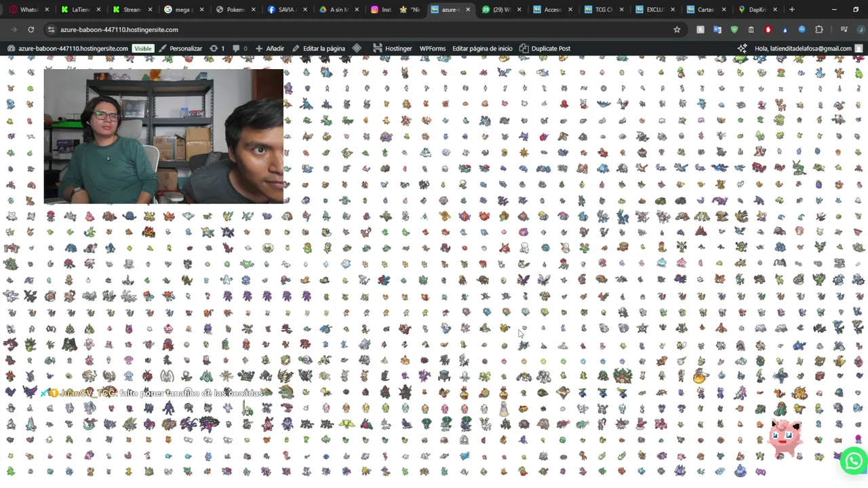Switch to the WhatsApp browser tab
This screenshot has height=488, width=868.
pyautogui.click(x=24, y=9)
